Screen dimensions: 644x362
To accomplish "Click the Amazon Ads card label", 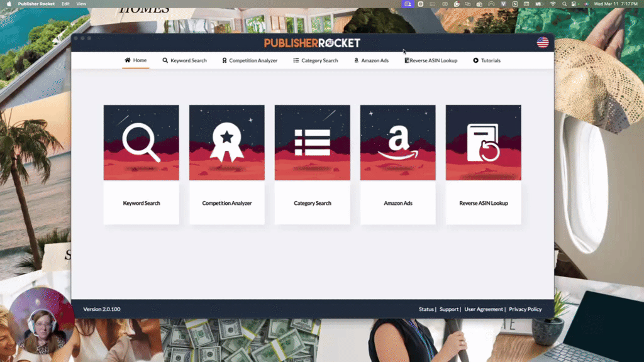I will [x=398, y=203].
